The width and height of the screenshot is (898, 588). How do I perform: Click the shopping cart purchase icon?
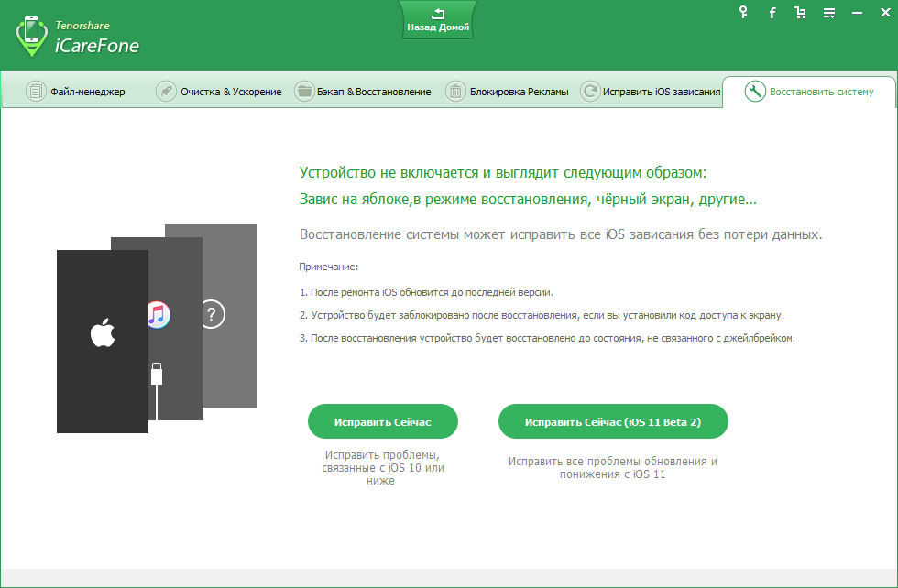coord(800,13)
